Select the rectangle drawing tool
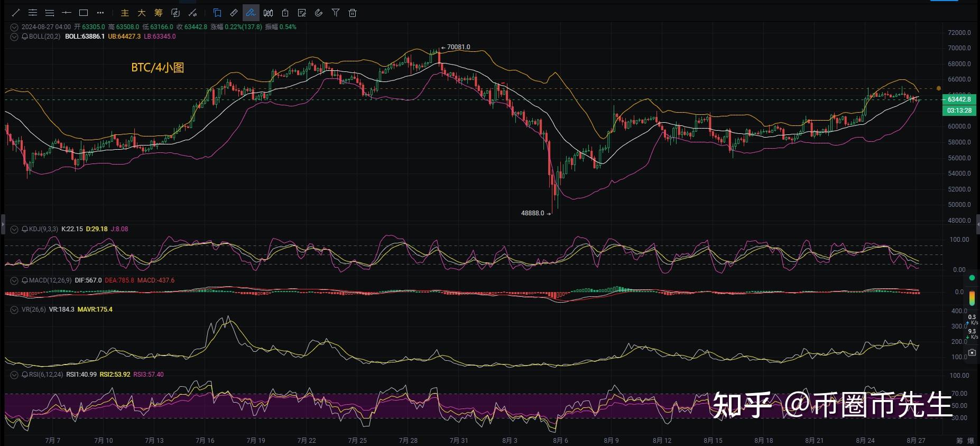Viewport: 980px width, 446px height. click(84, 13)
